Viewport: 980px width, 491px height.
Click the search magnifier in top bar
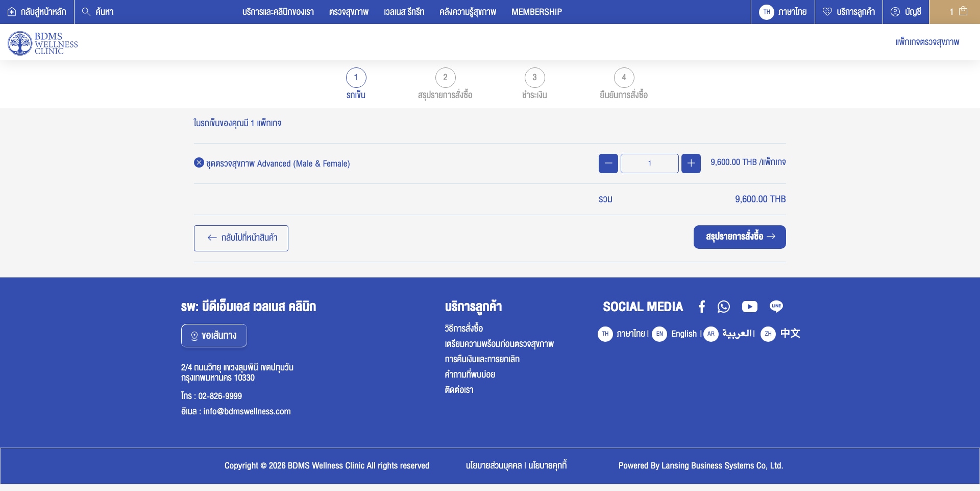coord(86,12)
